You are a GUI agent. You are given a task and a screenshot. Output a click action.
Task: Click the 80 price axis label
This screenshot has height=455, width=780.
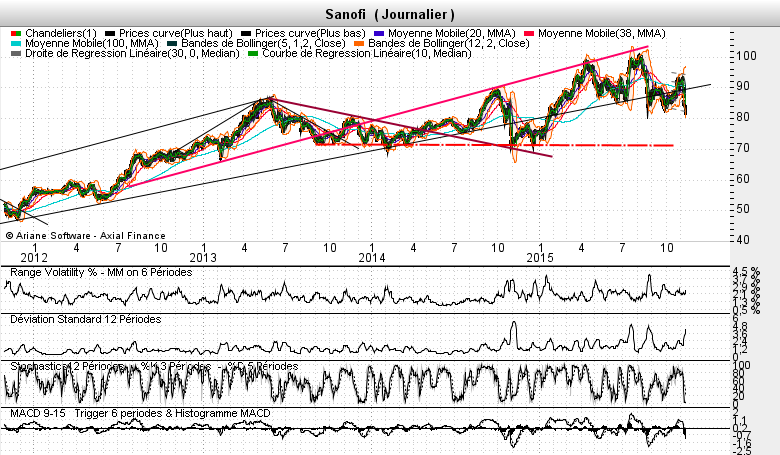[x=743, y=117]
